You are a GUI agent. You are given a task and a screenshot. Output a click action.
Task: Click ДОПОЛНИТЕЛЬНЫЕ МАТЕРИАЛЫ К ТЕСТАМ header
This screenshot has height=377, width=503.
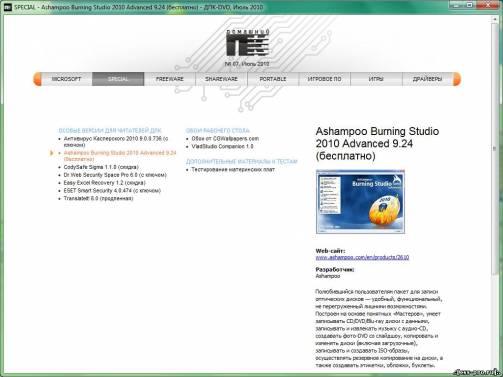point(241,162)
